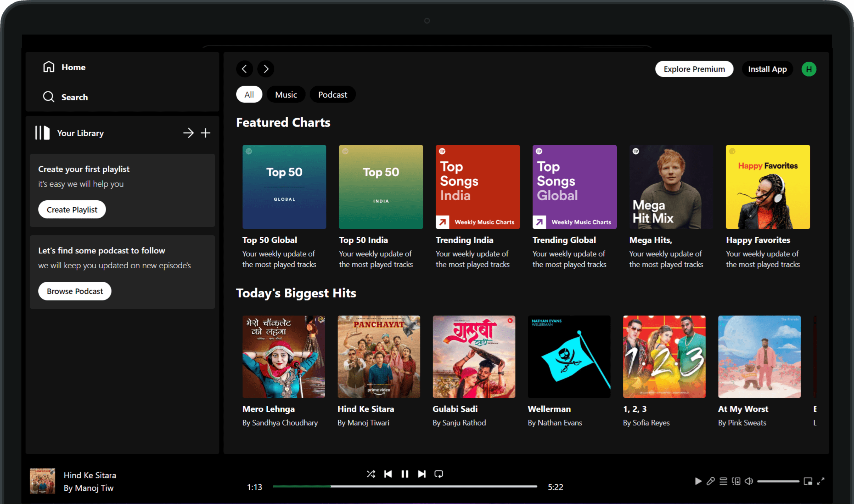Viewport: 854px width, 504px height.
Task: Toggle repeat mode in the player
Action: (x=439, y=474)
